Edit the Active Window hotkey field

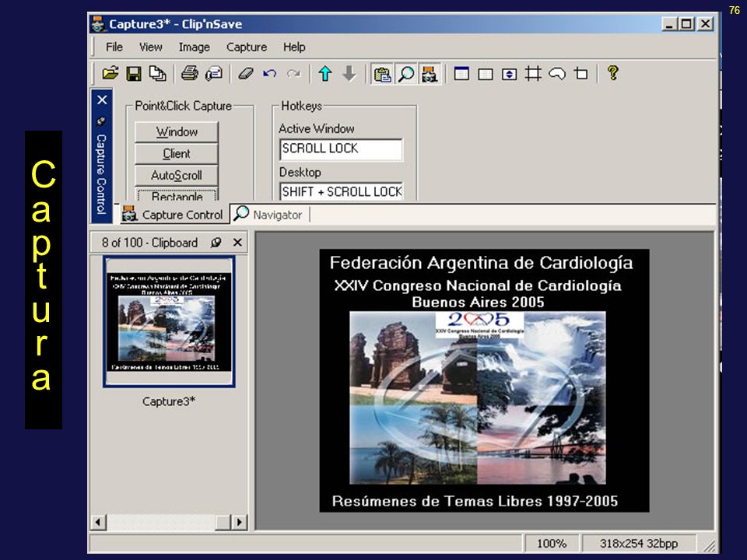coord(341,149)
